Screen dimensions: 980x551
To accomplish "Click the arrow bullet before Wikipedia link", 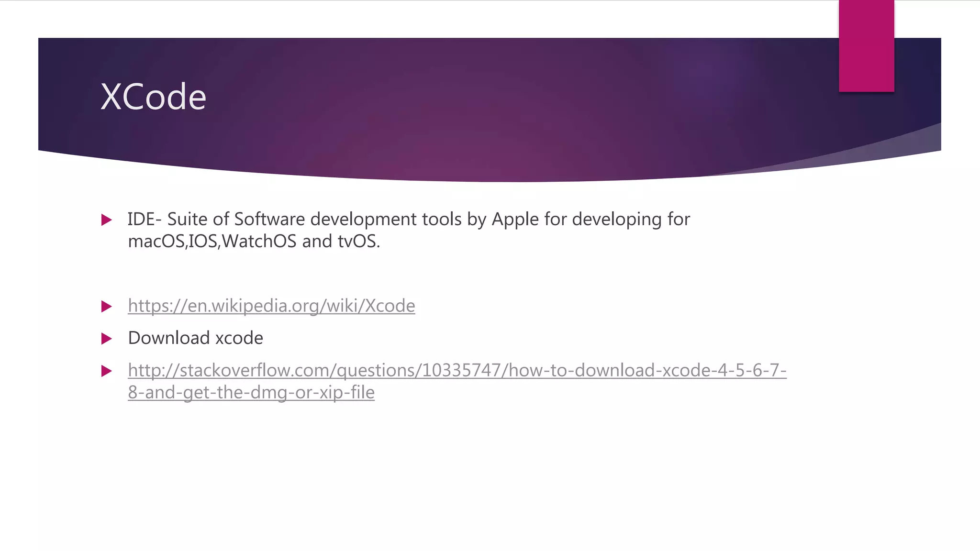I will [x=107, y=307].
